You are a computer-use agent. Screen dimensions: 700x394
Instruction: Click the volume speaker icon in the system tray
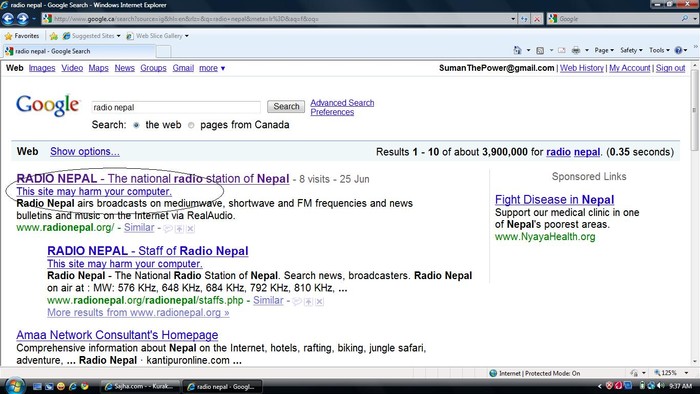[x=661, y=386]
